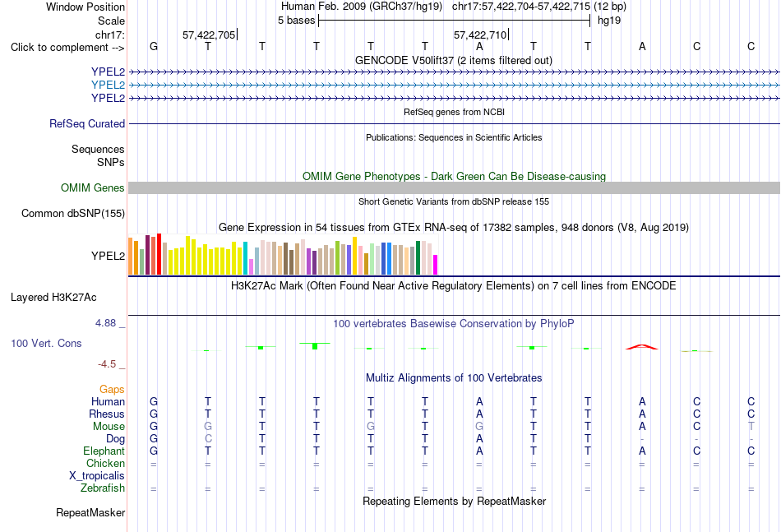Image resolution: width=781 pixels, height=532 pixels.
Task: Click the gray C in the Dog row
Action: click(x=208, y=439)
